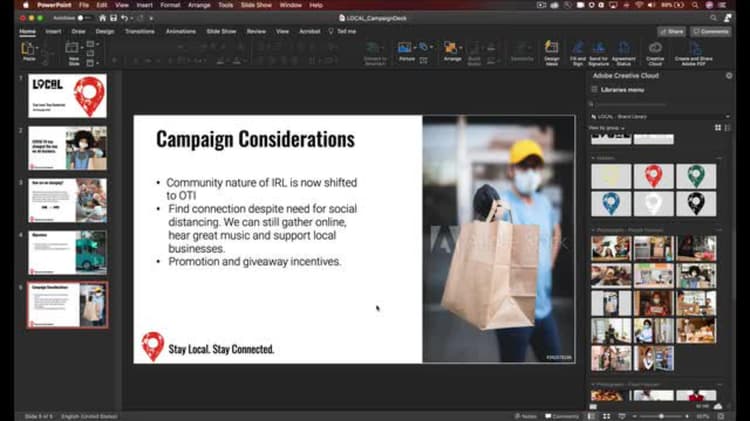Close the Adobe Creative Cloud panel
Viewport: 750px width, 421px height.
pos(727,76)
